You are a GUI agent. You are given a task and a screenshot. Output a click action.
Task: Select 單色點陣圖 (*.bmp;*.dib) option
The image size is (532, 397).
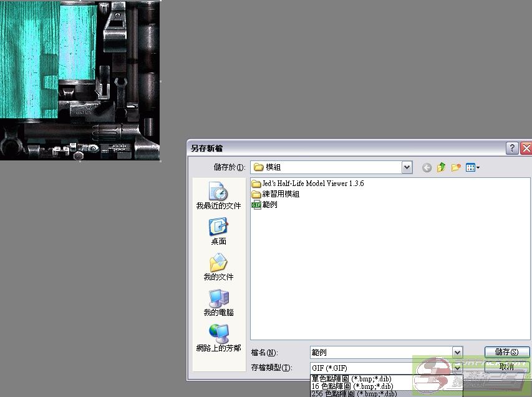coord(351,379)
